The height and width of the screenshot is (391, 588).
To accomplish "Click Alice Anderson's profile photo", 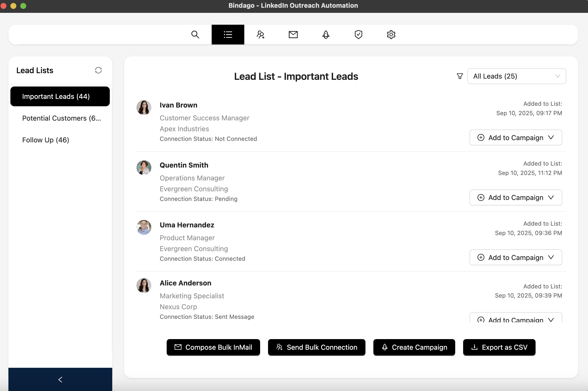I will coord(144,285).
